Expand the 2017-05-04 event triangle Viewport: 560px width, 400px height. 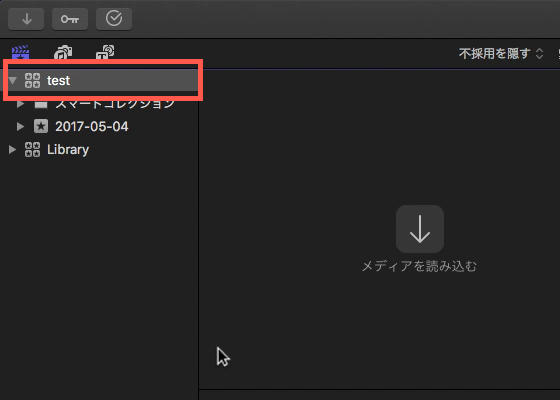click(x=20, y=126)
